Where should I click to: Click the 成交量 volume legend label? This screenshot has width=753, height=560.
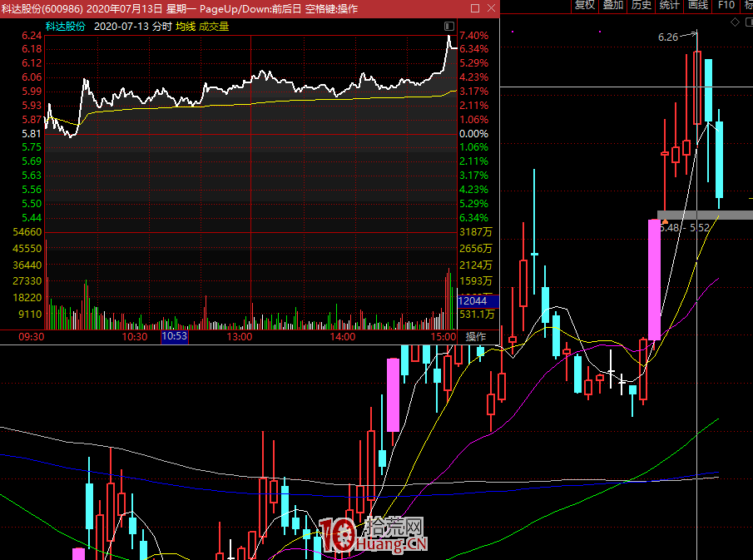[x=213, y=27]
